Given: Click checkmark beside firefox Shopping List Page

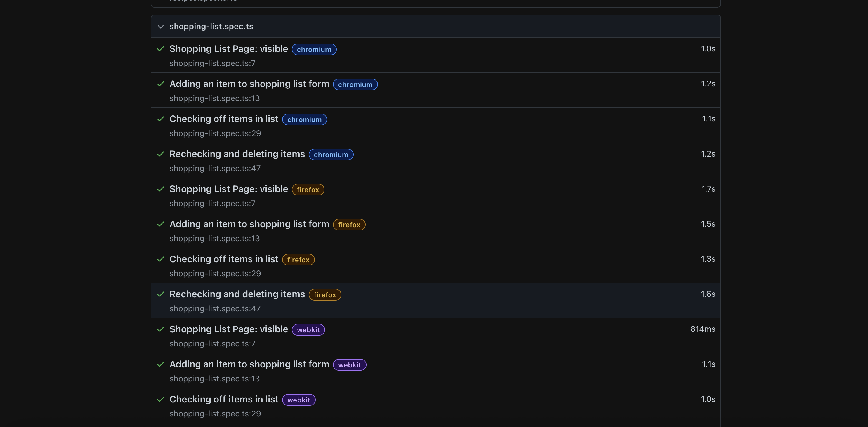Looking at the screenshot, I should tap(161, 189).
